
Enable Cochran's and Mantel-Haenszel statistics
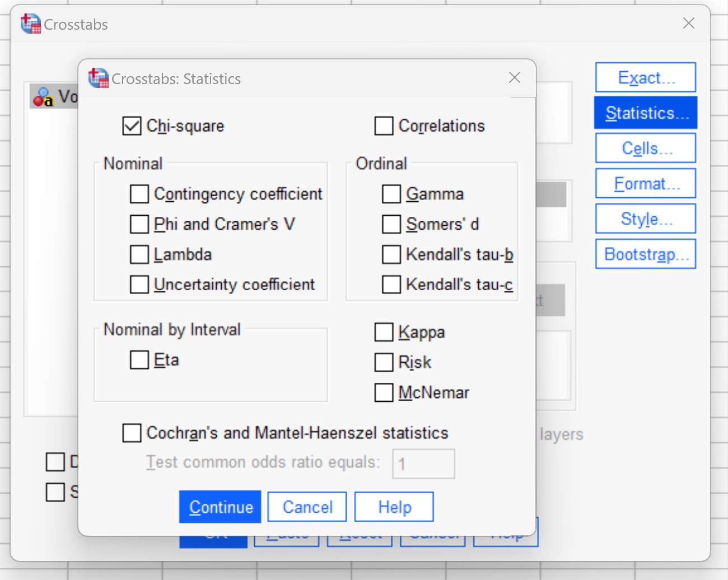[132, 433]
